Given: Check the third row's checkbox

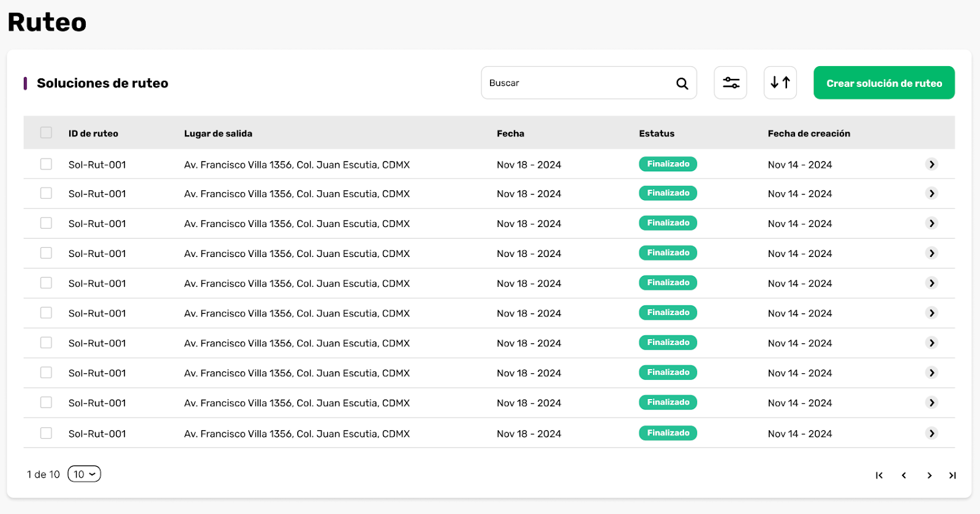Looking at the screenshot, I should pyautogui.click(x=46, y=223).
